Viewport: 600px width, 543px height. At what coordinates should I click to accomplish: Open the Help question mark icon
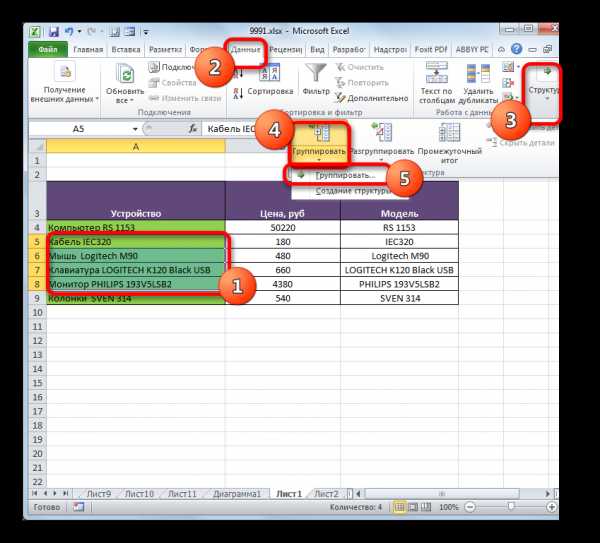pos(517,49)
